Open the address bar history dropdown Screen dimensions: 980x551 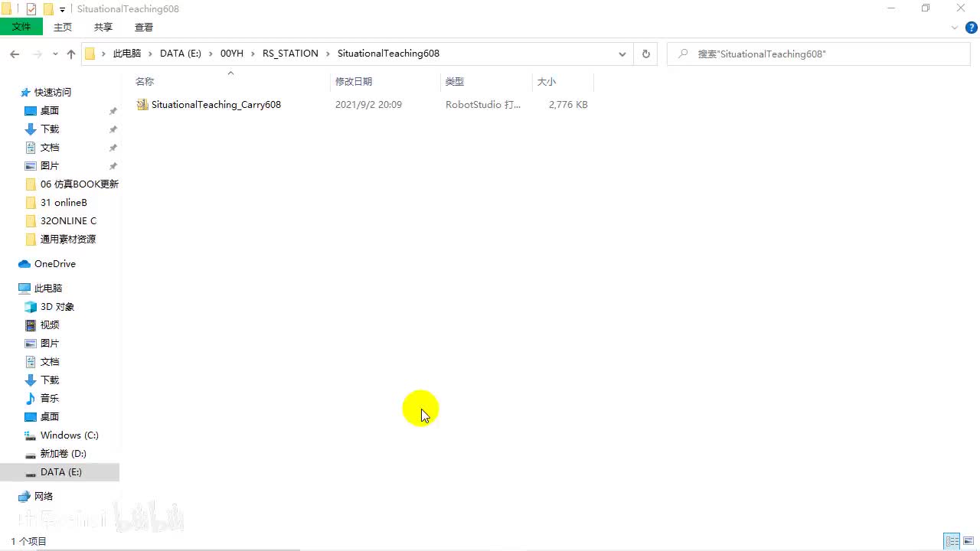622,54
